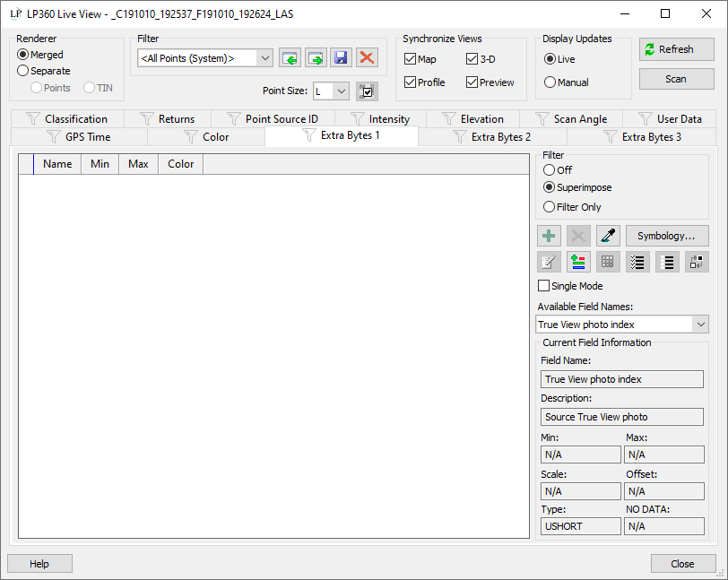The image size is (728, 580).
Task: Uncheck the Preview synchronize checkbox
Action: click(490, 82)
